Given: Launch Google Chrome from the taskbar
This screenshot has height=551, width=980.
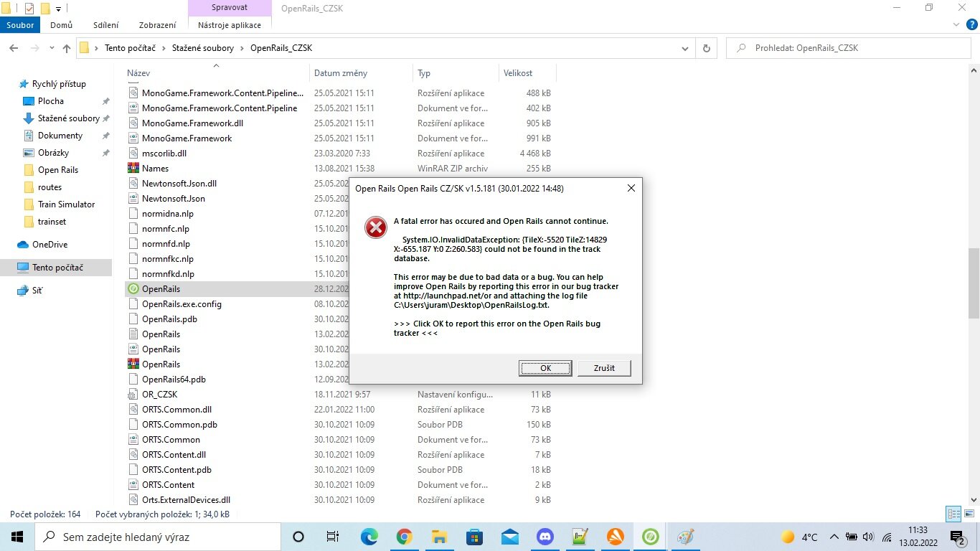Looking at the screenshot, I should [404, 537].
